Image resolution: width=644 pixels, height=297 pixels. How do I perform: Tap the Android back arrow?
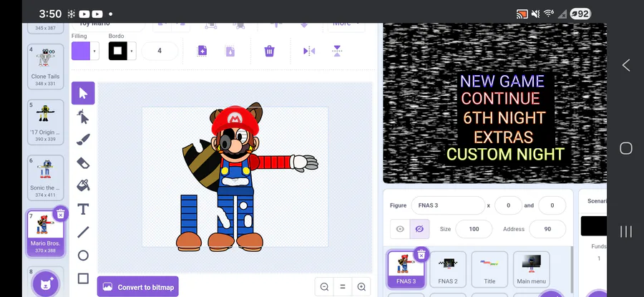click(625, 65)
